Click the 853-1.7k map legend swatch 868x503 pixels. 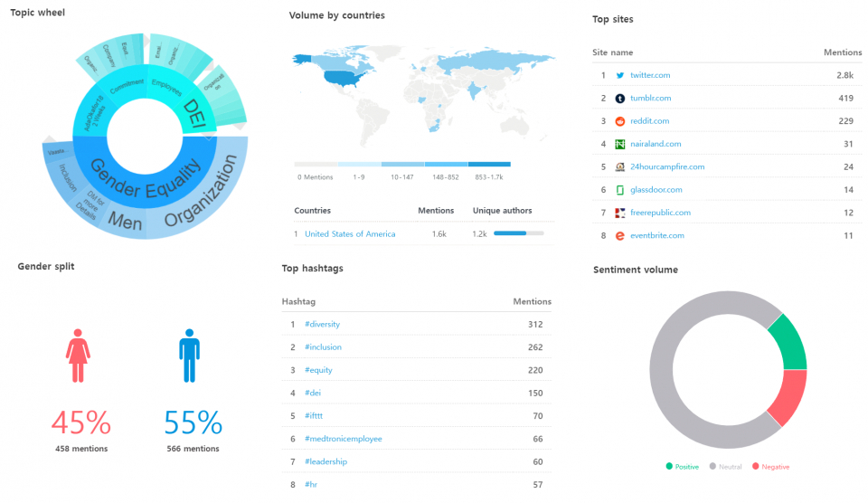489,164
